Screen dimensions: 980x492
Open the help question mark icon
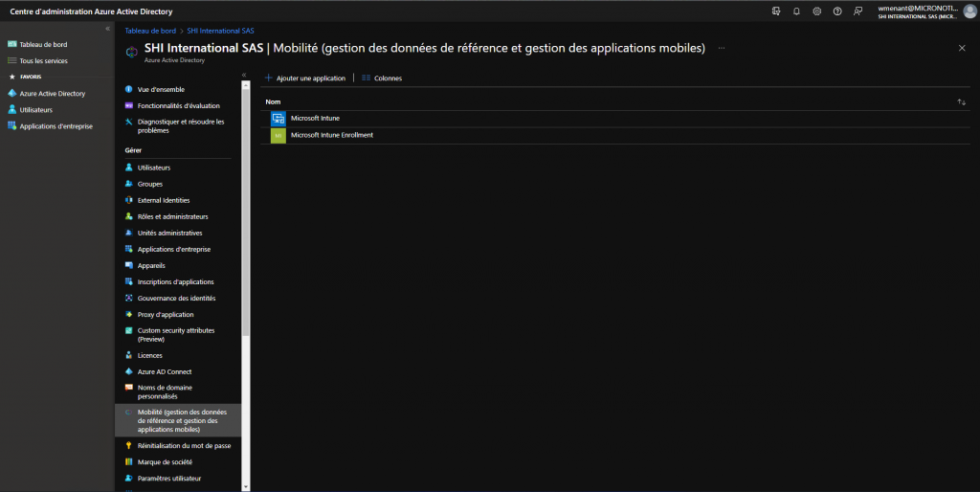click(837, 11)
